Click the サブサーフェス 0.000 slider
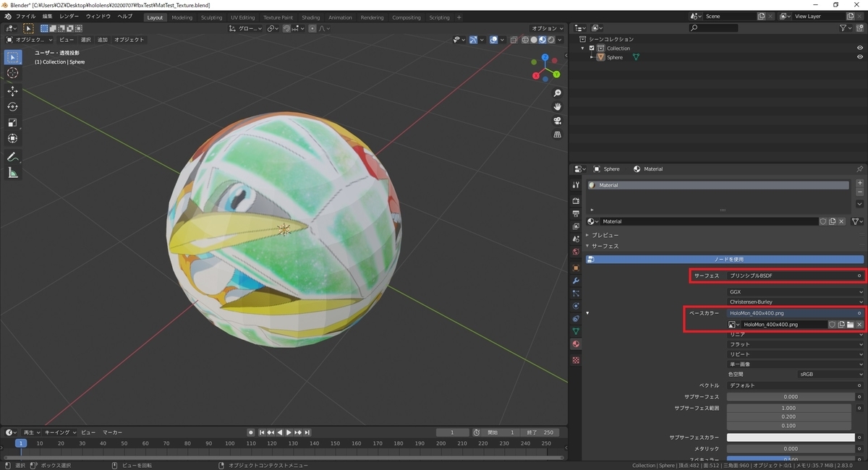Screen dimensions: 868x470 coord(791,397)
